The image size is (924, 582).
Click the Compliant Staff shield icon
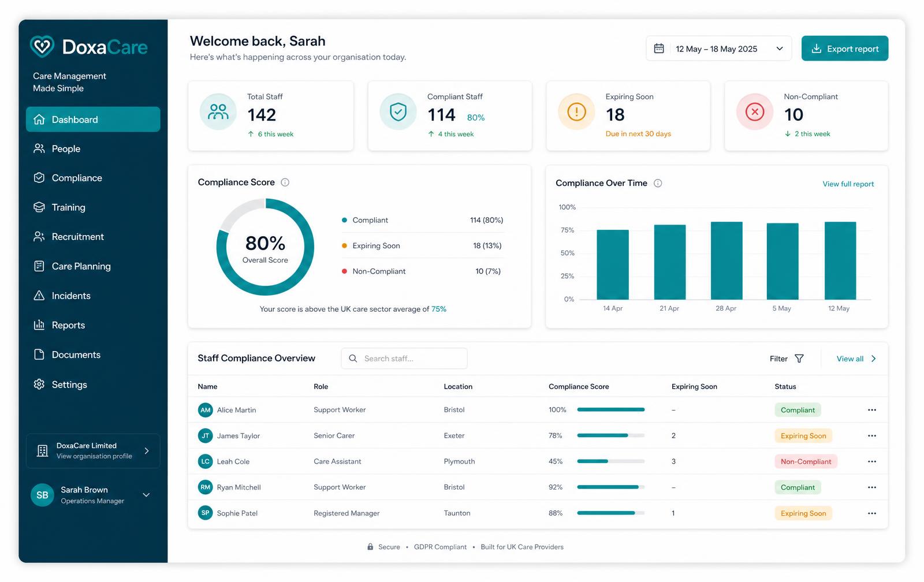[398, 111]
